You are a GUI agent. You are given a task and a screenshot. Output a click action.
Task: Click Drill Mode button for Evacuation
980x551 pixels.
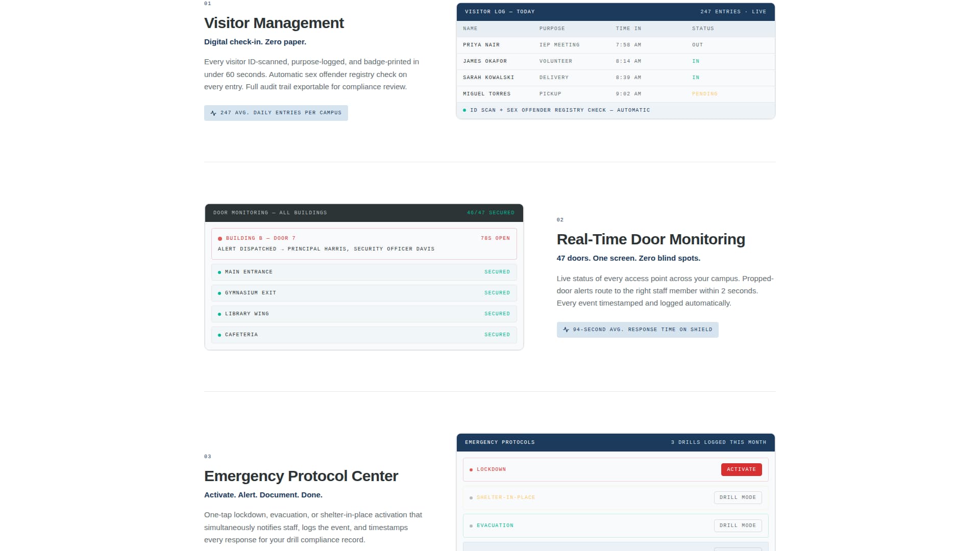coord(738,525)
